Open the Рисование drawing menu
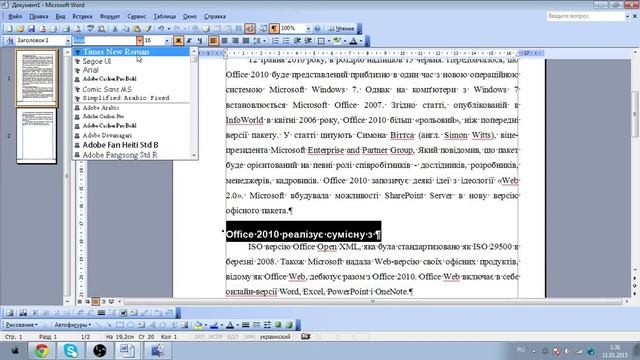This screenshot has height=360, width=640. point(22,325)
